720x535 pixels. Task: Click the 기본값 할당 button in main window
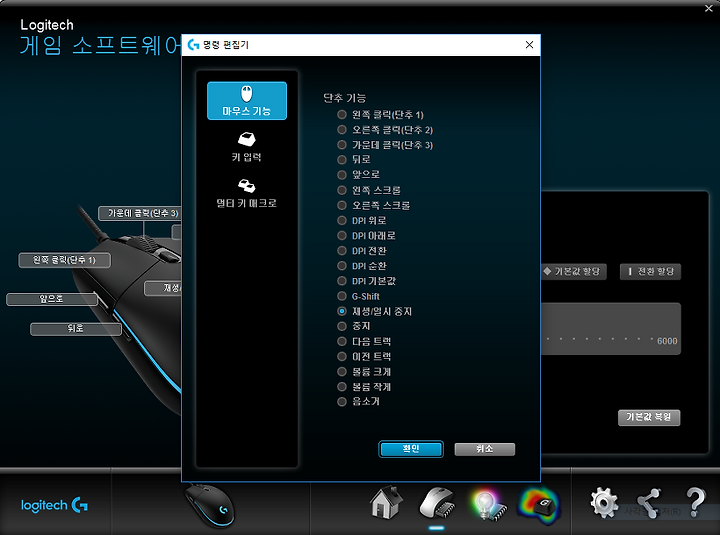(574, 271)
